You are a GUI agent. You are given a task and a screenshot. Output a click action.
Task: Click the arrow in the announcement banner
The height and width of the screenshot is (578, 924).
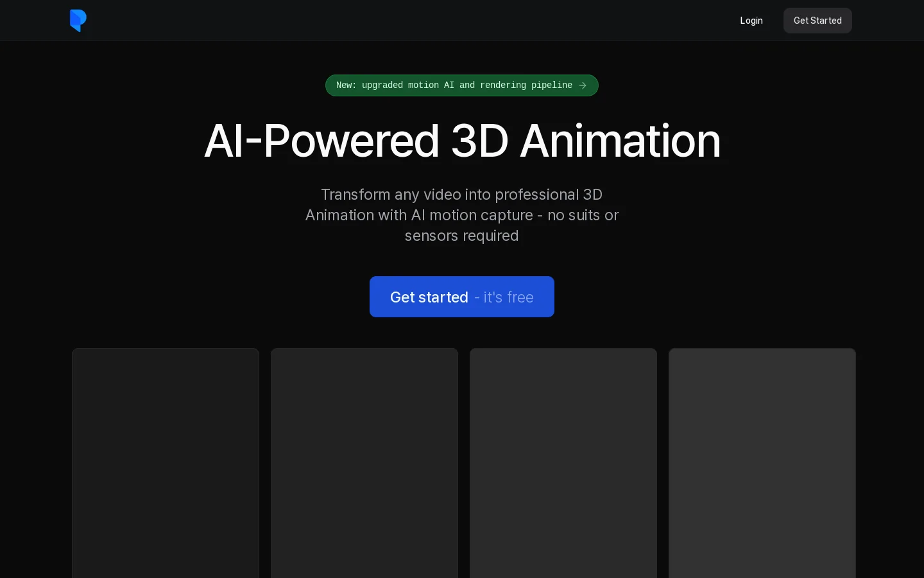tap(583, 85)
